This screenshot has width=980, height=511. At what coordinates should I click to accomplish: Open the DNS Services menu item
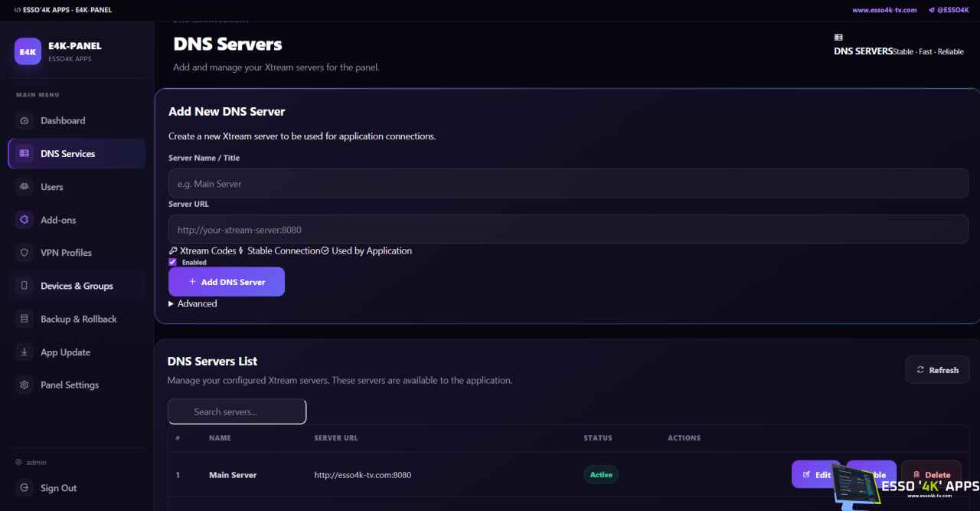pos(77,153)
